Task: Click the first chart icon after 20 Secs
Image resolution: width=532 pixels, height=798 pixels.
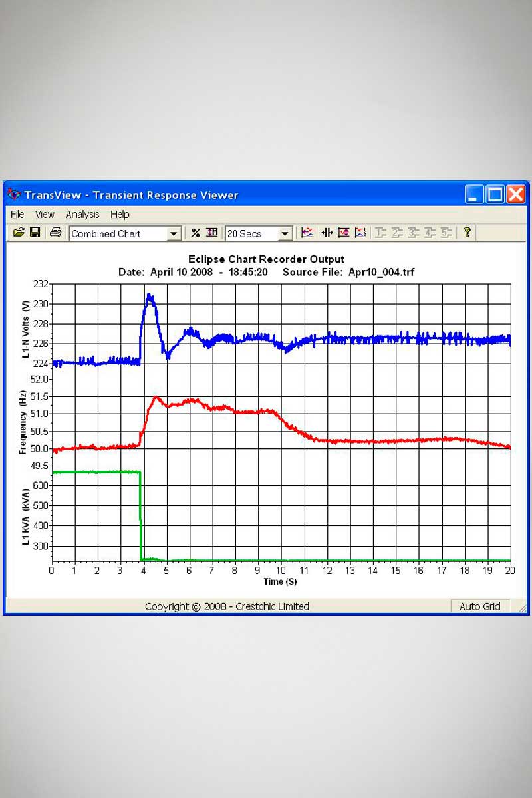Action: coord(307,233)
